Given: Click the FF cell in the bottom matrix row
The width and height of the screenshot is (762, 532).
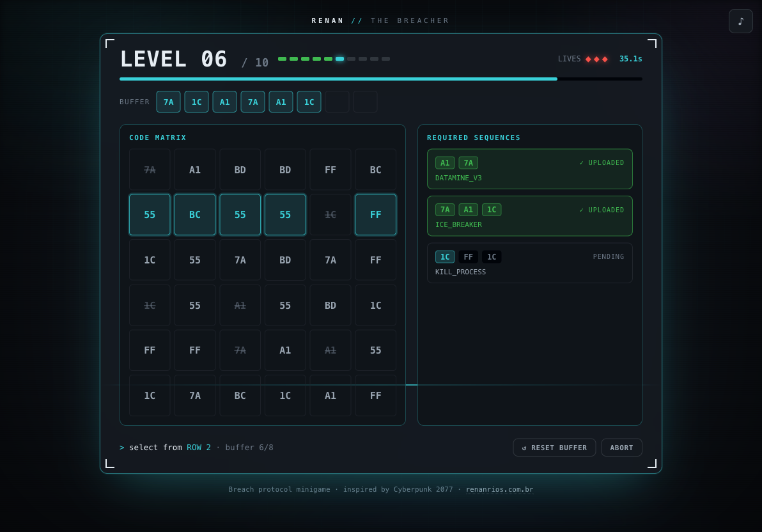Looking at the screenshot, I should tap(376, 395).
